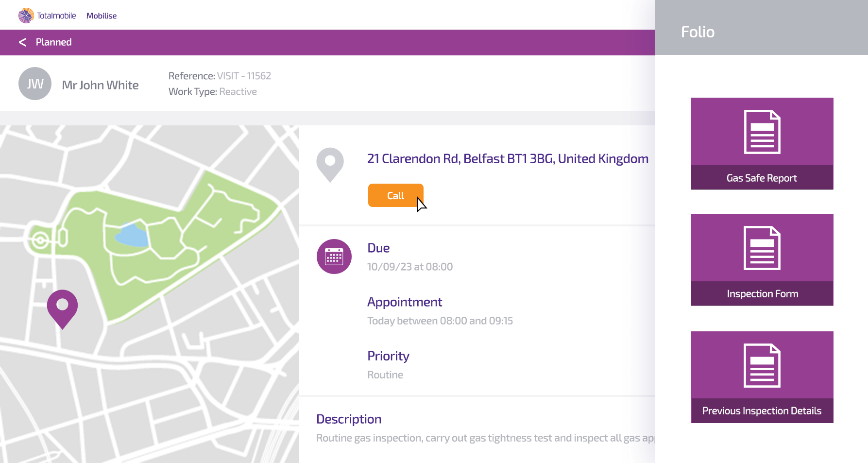Image resolution: width=868 pixels, height=463 pixels.
Task: Click the Previous Inspection Details label
Action: (762, 411)
